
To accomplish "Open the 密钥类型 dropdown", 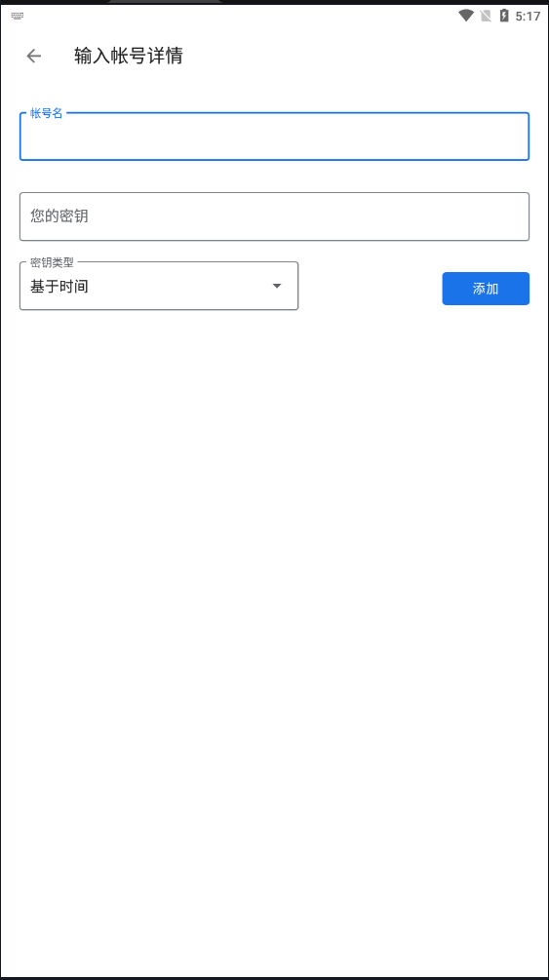I will pos(159,286).
